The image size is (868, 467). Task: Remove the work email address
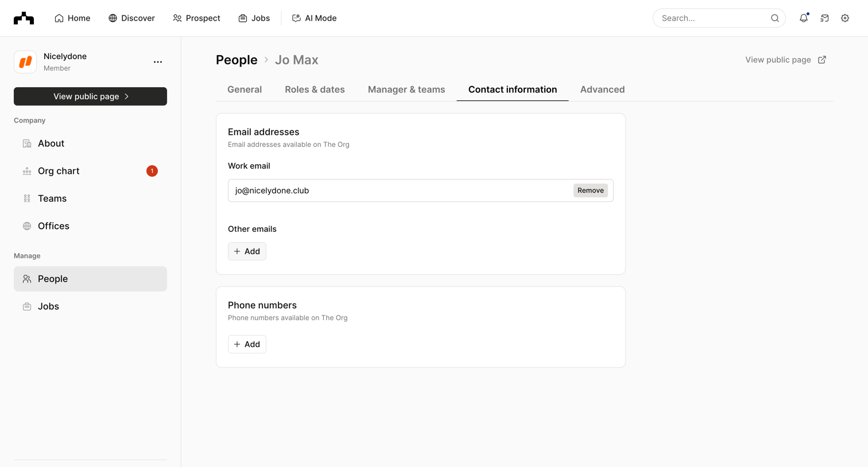coord(590,190)
